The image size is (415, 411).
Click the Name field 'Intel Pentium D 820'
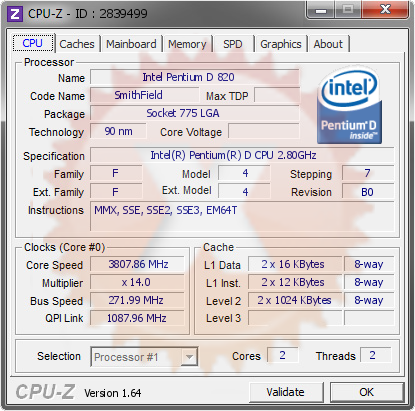pyautogui.click(x=195, y=77)
